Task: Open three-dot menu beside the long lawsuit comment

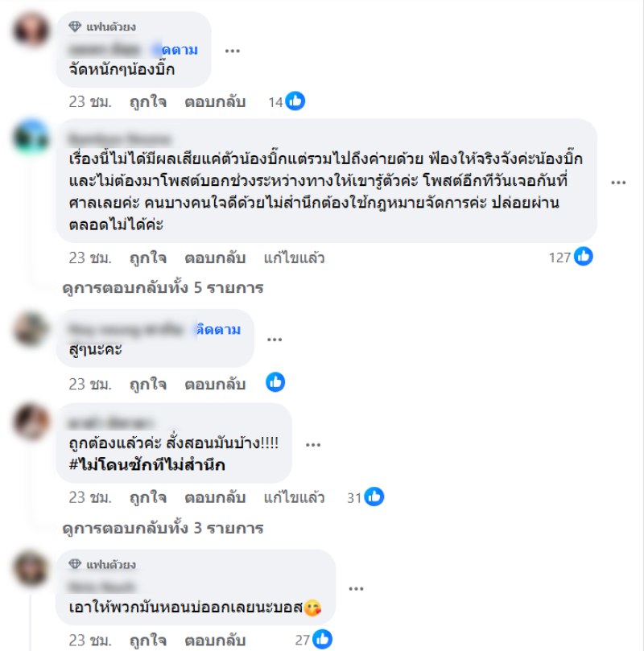Action: tap(618, 182)
